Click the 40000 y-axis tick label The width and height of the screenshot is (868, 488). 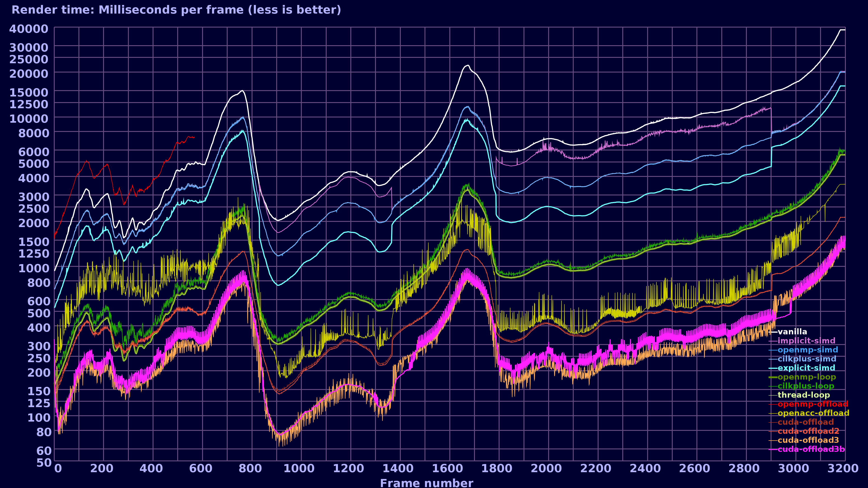click(29, 29)
